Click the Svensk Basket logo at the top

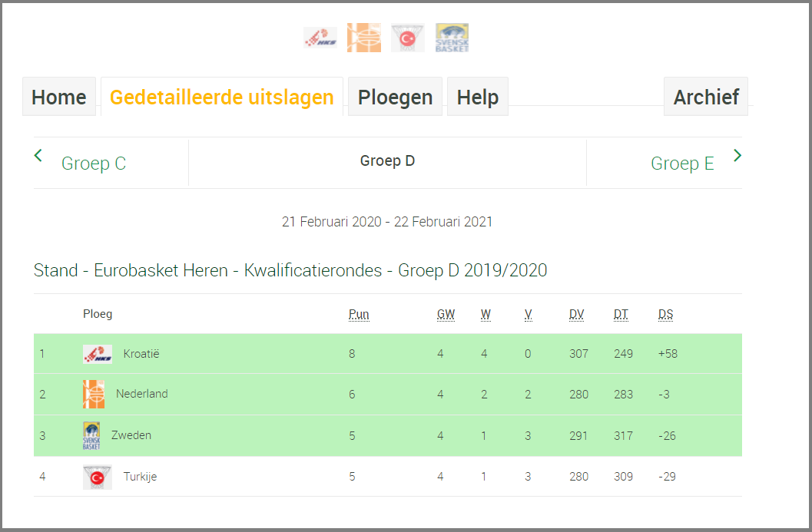click(x=452, y=38)
